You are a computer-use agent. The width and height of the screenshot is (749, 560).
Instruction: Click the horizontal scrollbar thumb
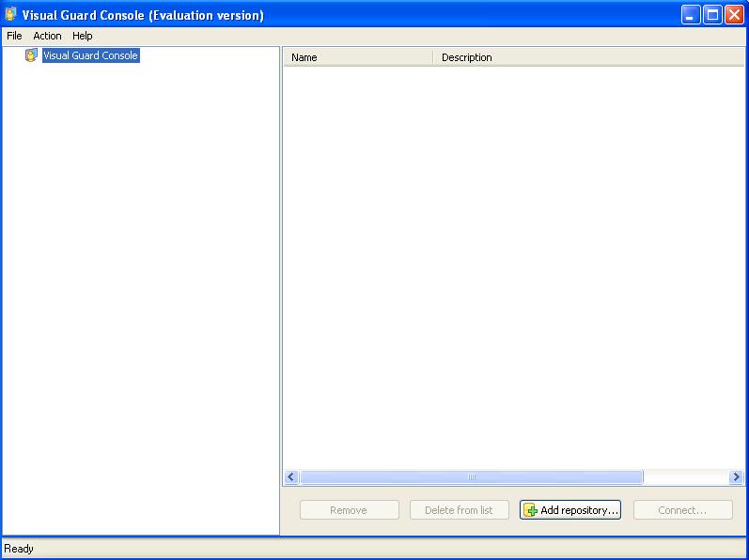click(471, 477)
